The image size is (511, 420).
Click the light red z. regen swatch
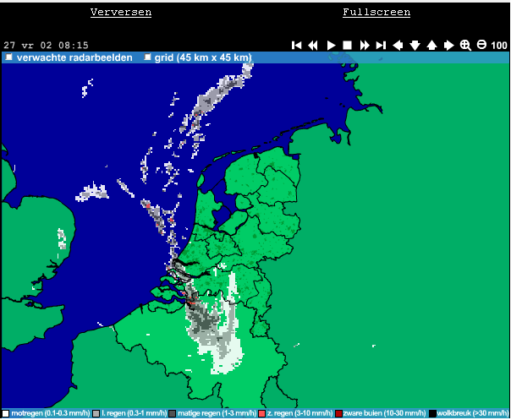[261, 413]
